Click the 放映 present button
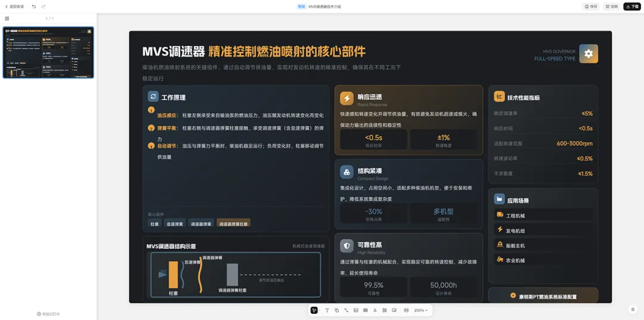This screenshot has width=644, height=320. point(612,7)
